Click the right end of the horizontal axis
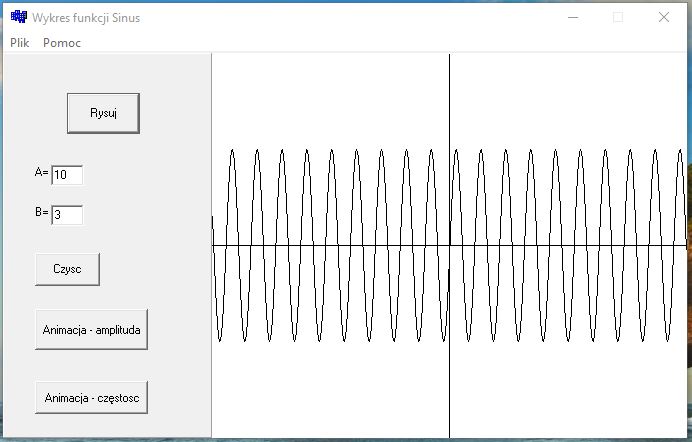The height and width of the screenshot is (442, 692). tap(682, 245)
